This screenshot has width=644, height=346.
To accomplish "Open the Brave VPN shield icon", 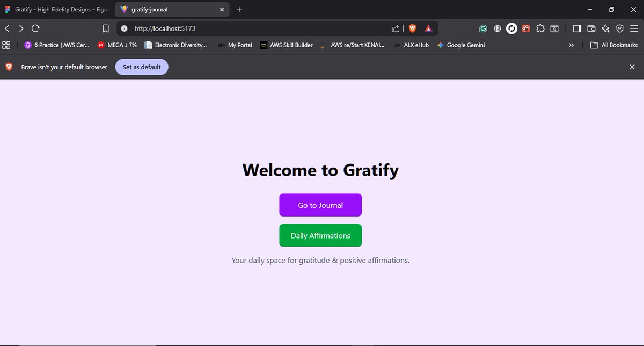I will (620, 28).
